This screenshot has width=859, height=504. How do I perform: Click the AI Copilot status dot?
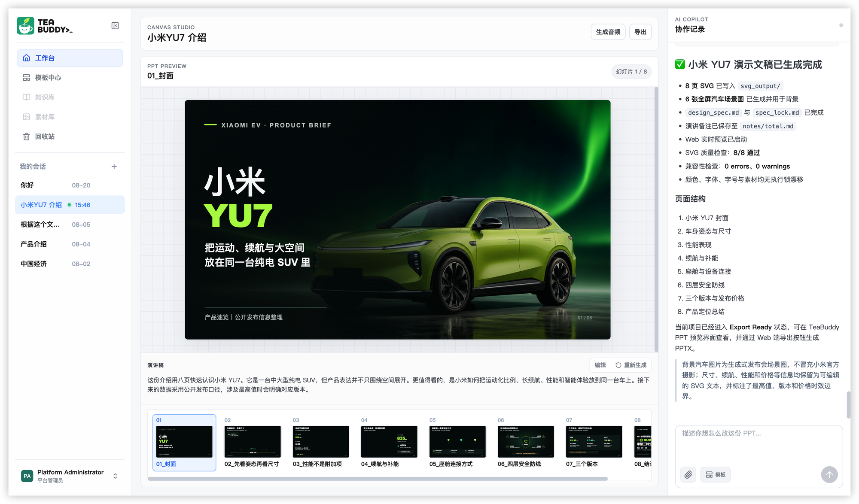click(x=841, y=25)
